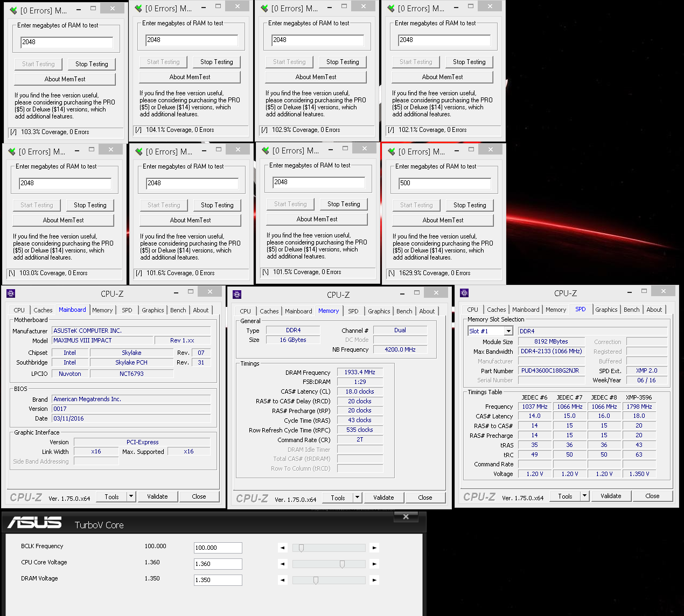Switch to Caches tab in CPU-Z Mainboard window

(x=43, y=310)
